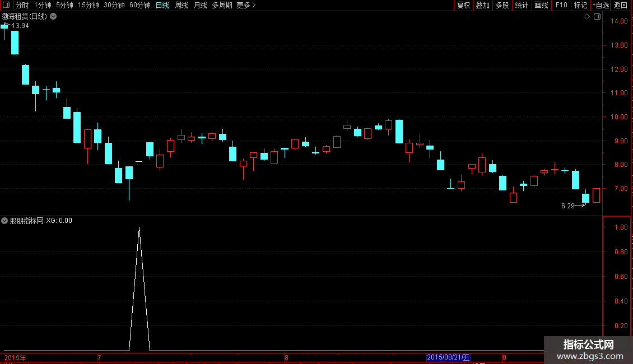
Task: Select the 60分钟 period tab
Action: (x=139, y=5)
